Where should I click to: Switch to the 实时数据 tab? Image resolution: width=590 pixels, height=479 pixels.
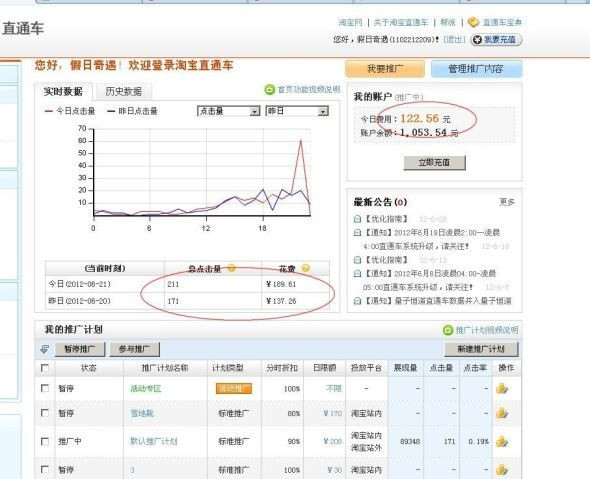click(x=63, y=91)
